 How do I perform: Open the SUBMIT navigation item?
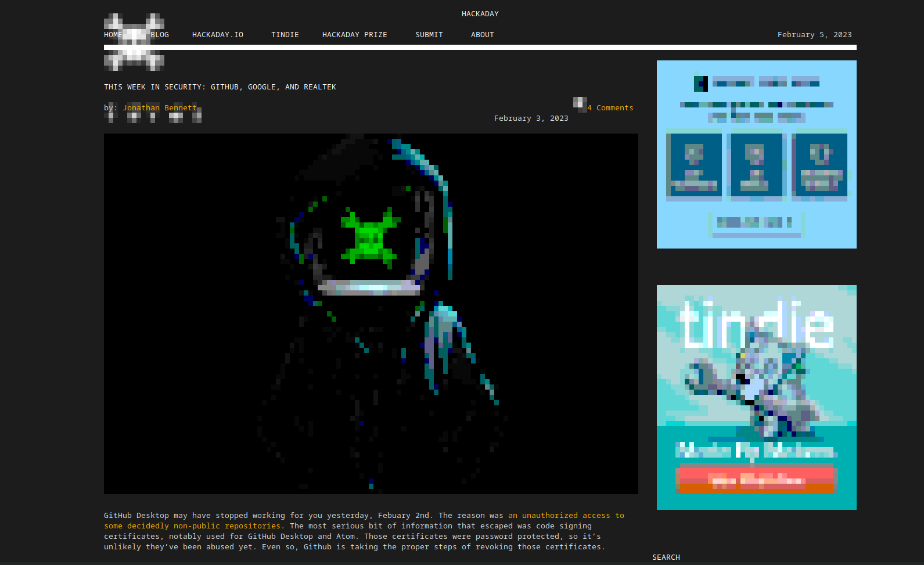tap(429, 35)
